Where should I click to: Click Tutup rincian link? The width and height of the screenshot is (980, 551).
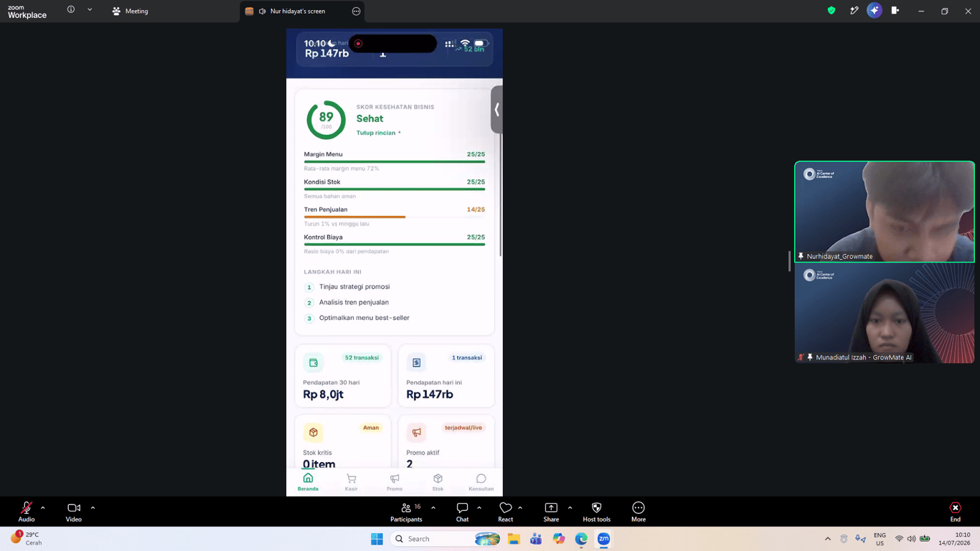tap(378, 133)
